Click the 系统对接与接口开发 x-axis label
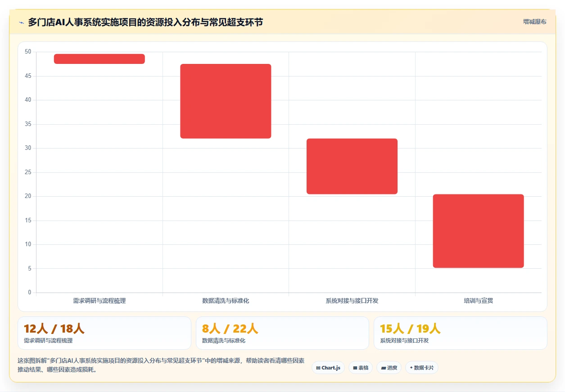The width and height of the screenshot is (565, 392). click(352, 301)
